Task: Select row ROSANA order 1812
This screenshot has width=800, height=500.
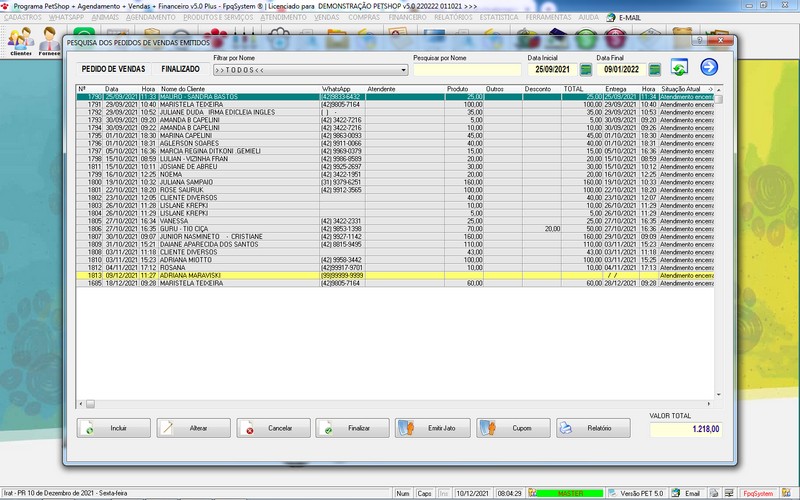Action: [x=395, y=267]
